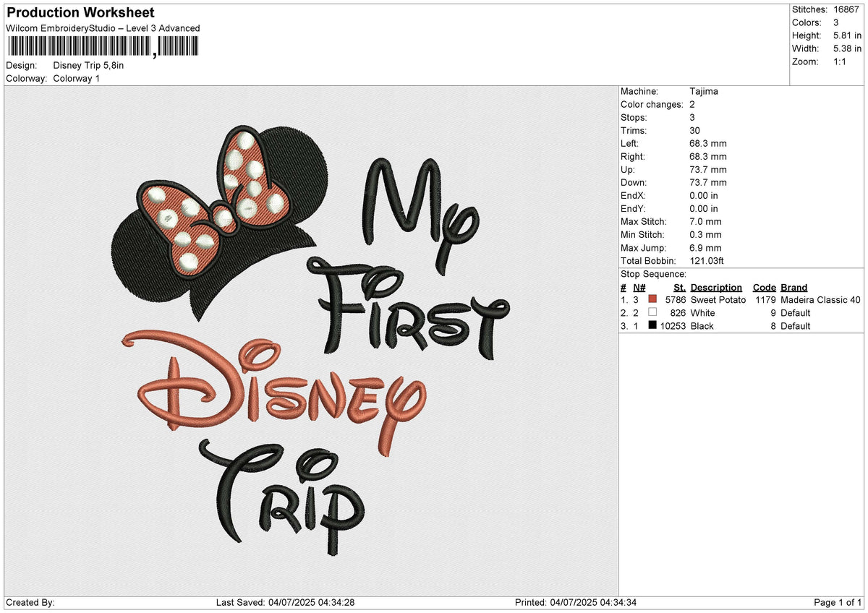Click the stitch count '10253' cell
Screen dimensions: 868x613
[673, 326]
